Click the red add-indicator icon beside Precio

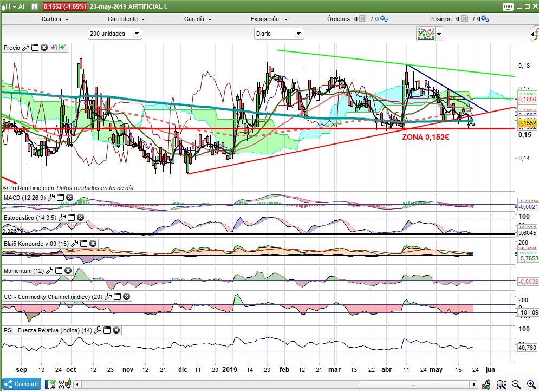[53, 48]
